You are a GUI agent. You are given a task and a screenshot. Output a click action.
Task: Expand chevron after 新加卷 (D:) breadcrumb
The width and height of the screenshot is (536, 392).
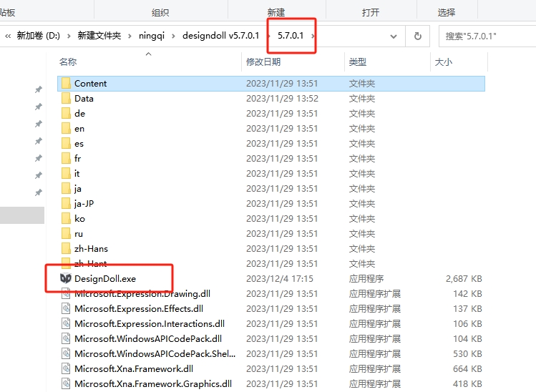[x=69, y=36]
